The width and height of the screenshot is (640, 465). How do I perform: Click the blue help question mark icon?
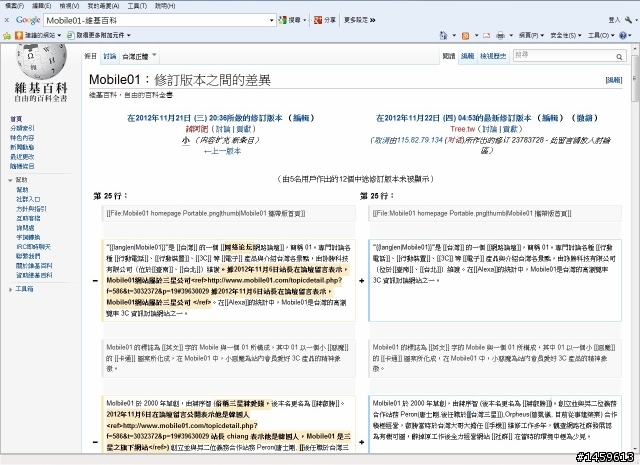coord(623,36)
